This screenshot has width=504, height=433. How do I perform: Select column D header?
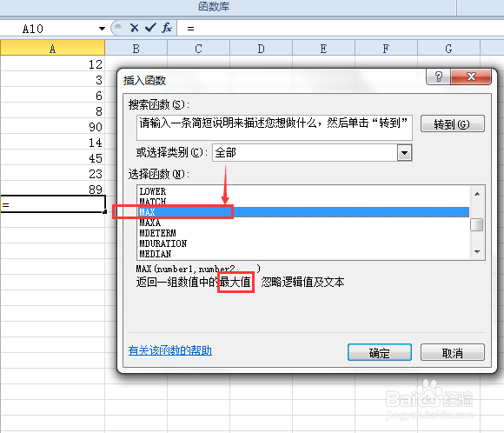[x=261, y=48]
